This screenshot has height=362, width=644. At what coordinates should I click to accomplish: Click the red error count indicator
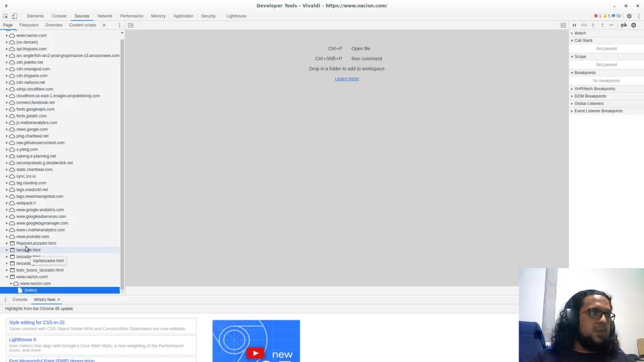point(598,16)
